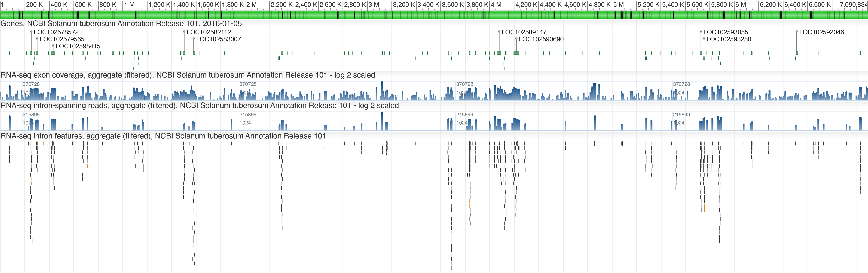Click the Genes NCBI annotation track title
Viewport: 868px width, 273px height.
[121, 24]
